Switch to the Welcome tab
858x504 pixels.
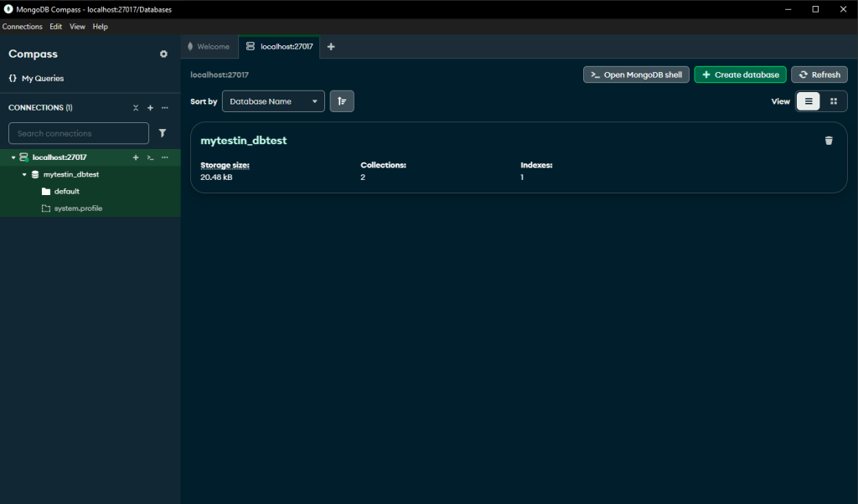coord(209,46)
